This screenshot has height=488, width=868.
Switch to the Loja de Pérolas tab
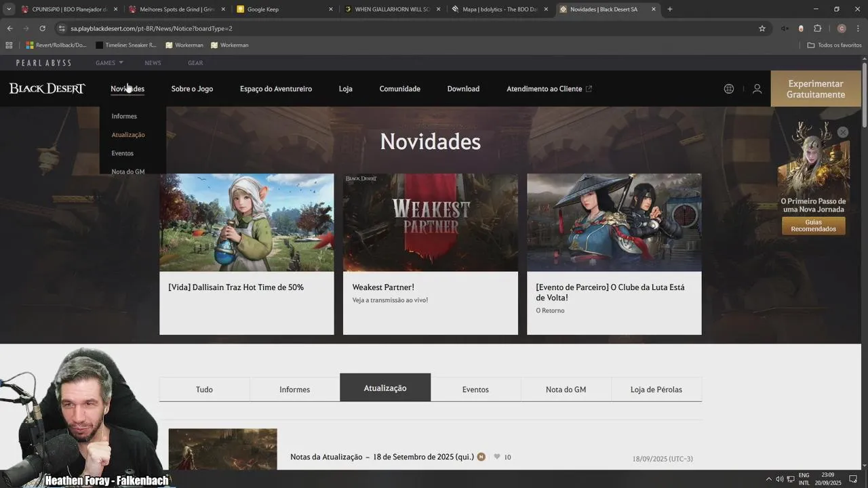click(x=656, y=390)
